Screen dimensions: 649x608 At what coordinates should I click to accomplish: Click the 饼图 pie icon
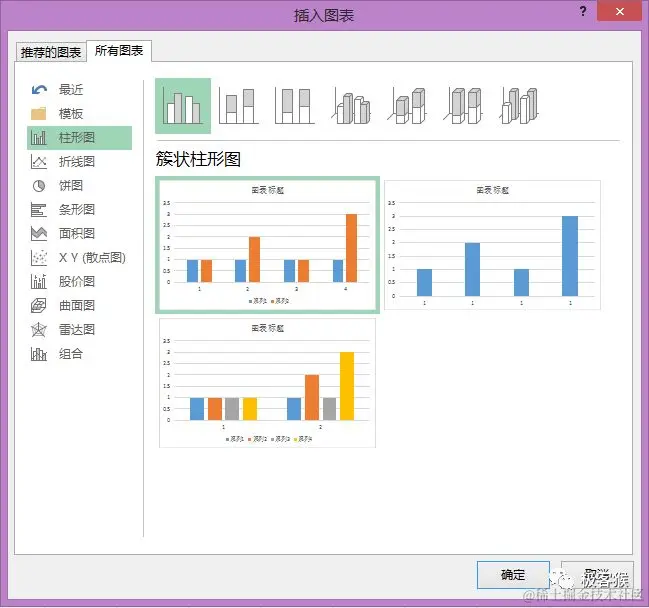pyautogui.click(x=38, y=186)
